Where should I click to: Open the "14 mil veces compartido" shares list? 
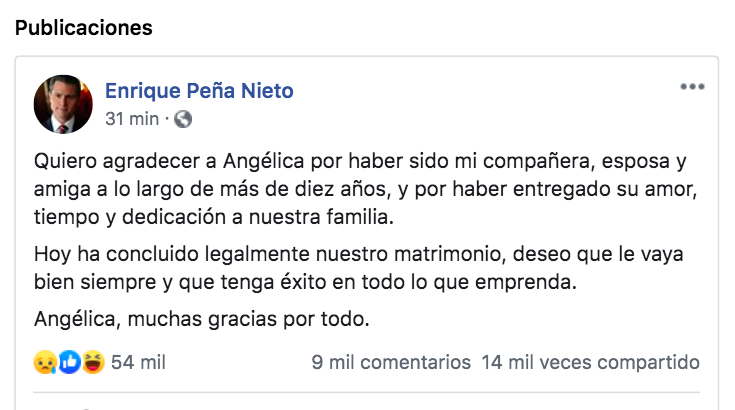coord(590,362)
